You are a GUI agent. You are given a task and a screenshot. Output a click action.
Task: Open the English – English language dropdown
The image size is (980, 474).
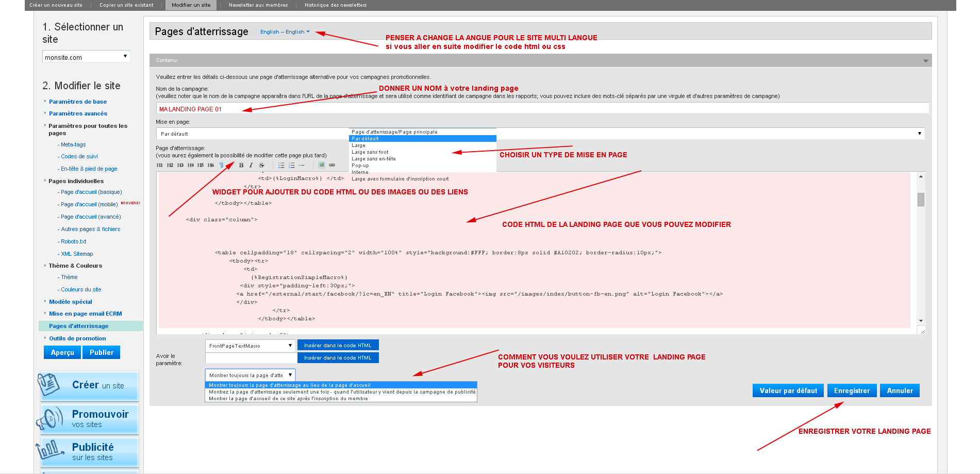coord(285,32)
